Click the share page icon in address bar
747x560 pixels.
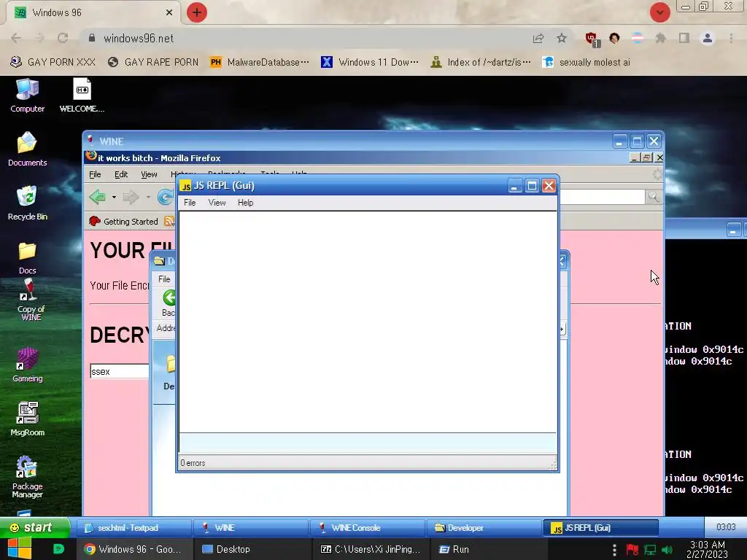[x=538, y=38]
